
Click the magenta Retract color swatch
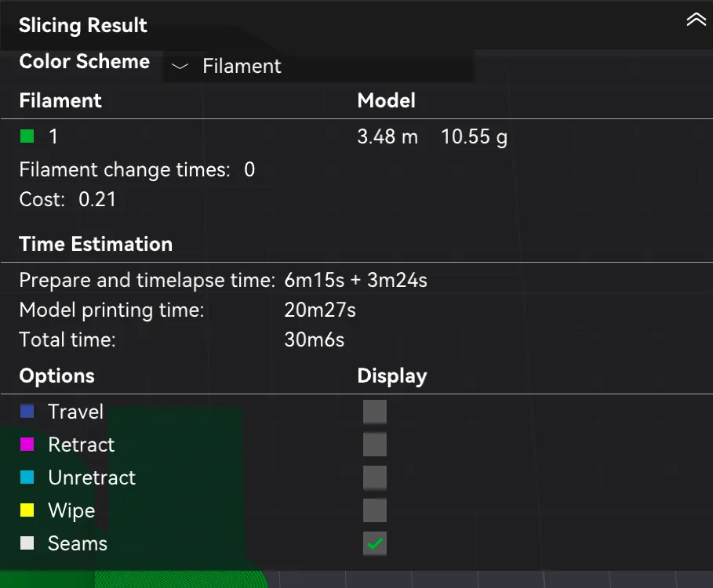tap(27, 445)
